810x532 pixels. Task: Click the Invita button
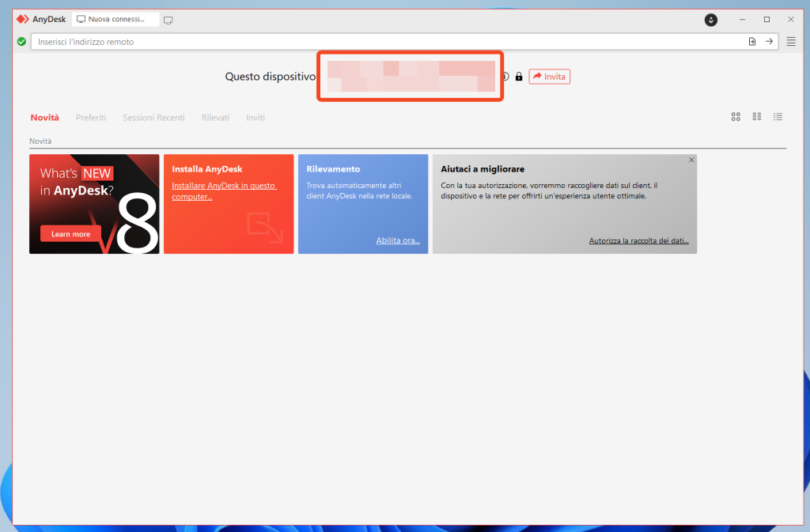click(x=549, y=77)
